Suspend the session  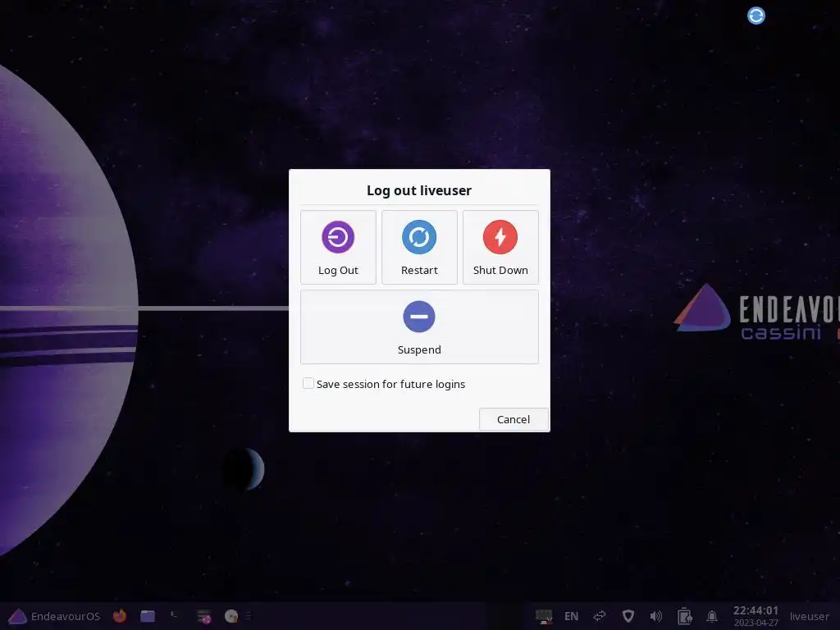pos(419,326)
